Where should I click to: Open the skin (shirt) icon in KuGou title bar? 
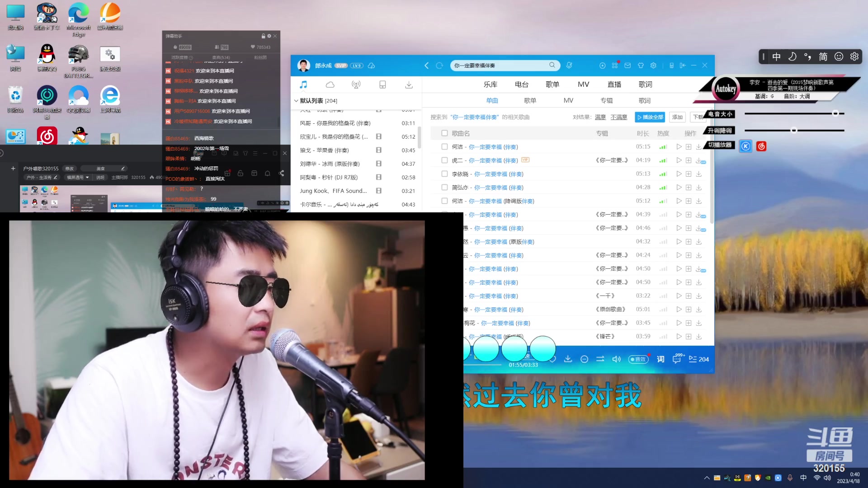click(641, 66)
